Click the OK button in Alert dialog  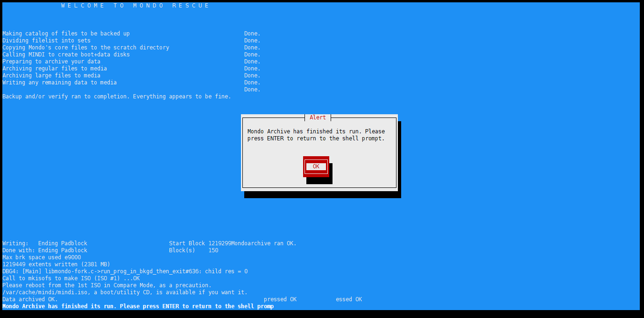coord(316,166)
